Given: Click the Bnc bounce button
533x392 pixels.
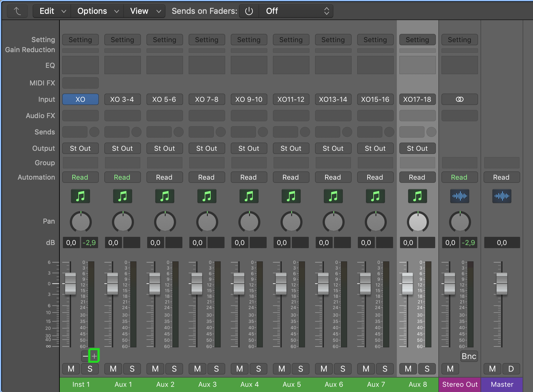Looking at the screenshot, I should tap(469, 356).
